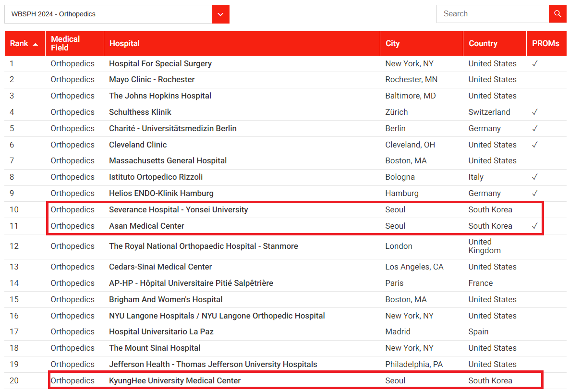Select Mayo Clinic - Rochester
569x392 pixels.
point(152,79)
